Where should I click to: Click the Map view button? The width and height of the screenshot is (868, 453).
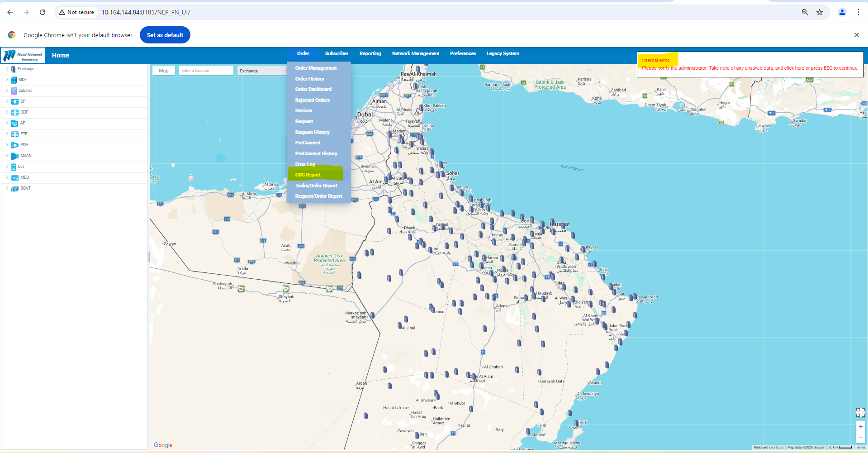click(164, 71)
